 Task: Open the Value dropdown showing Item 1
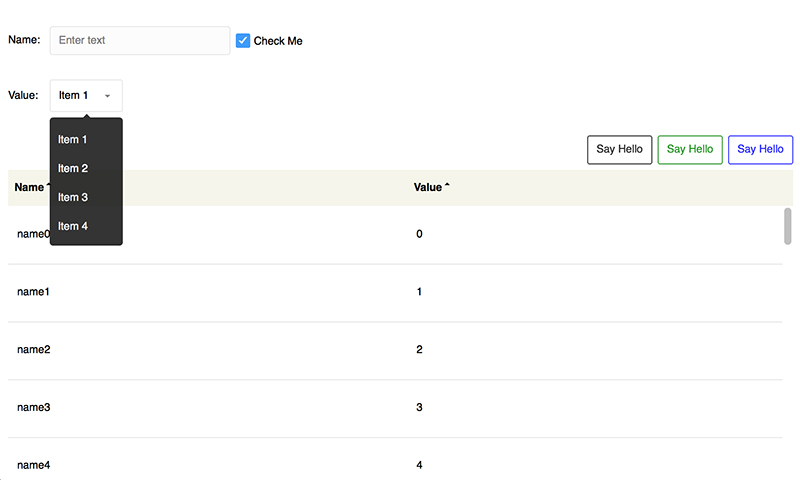tap(86, 95)
